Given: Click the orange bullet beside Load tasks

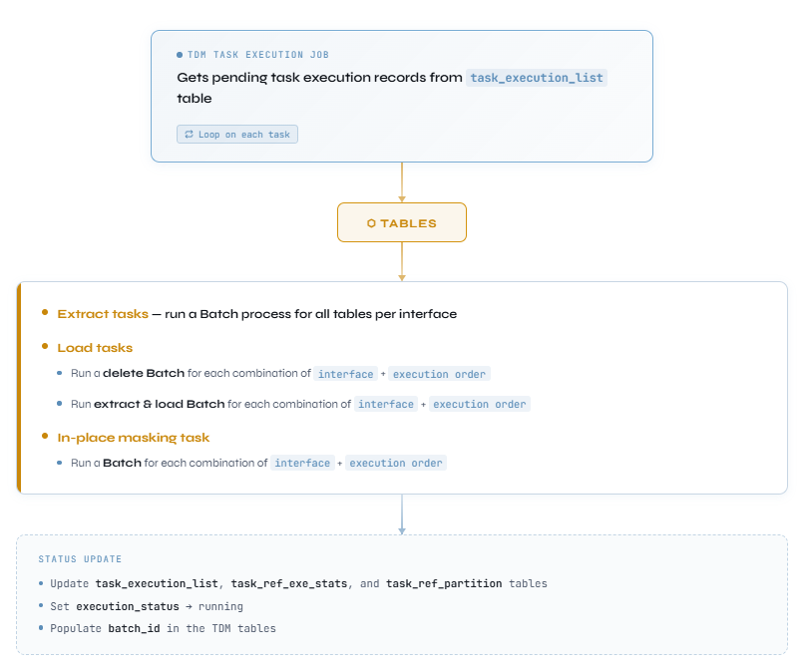Looking at the screenshot, I should (45, 347).
